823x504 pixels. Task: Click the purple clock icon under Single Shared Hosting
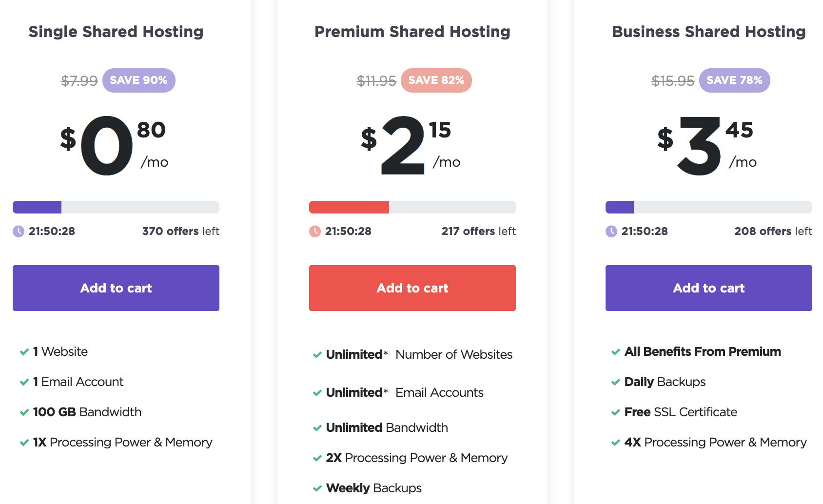[19, 232]
